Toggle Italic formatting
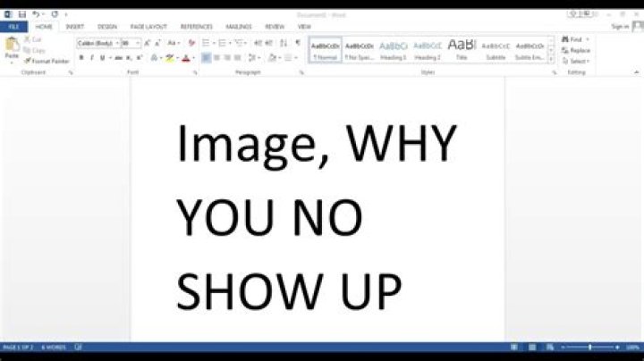This screenshot has width=644, height=361. point(92,58)
